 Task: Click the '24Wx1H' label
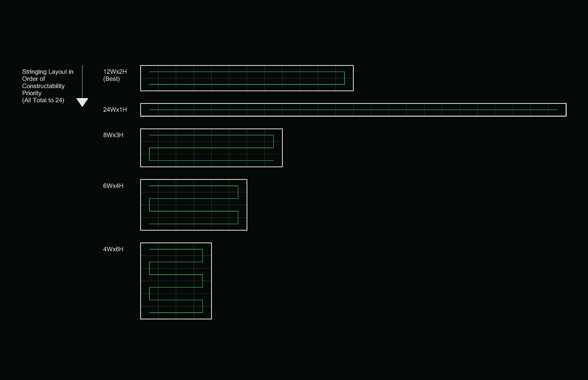coord(115,110)
